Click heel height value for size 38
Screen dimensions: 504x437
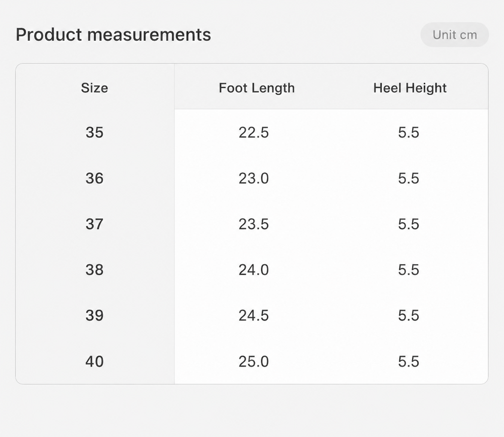point(409,270)
